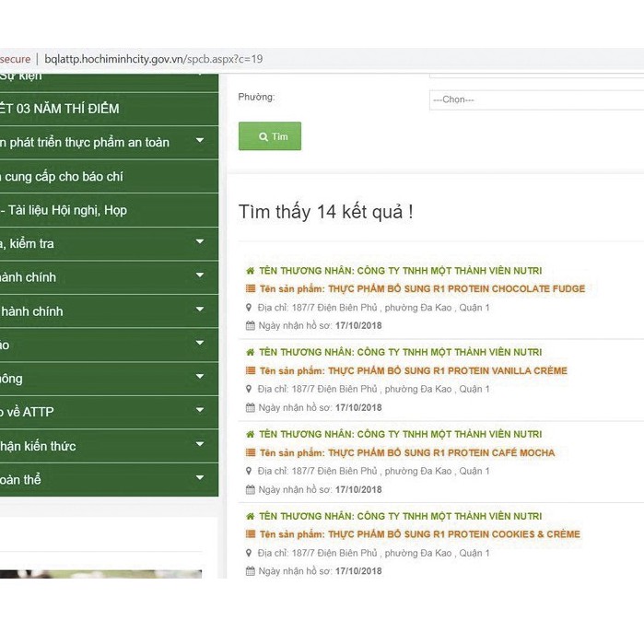The width and height of the screenshot is (644, 644).
Task: Open 'Tài liệu Hội nghị, Họp' menu item
Action: click(109, 210)
